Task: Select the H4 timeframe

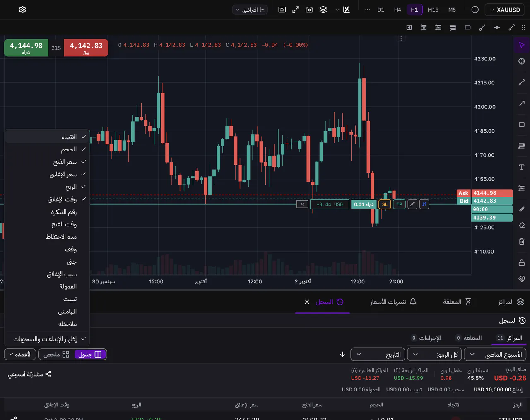Action: coord(397,10)
